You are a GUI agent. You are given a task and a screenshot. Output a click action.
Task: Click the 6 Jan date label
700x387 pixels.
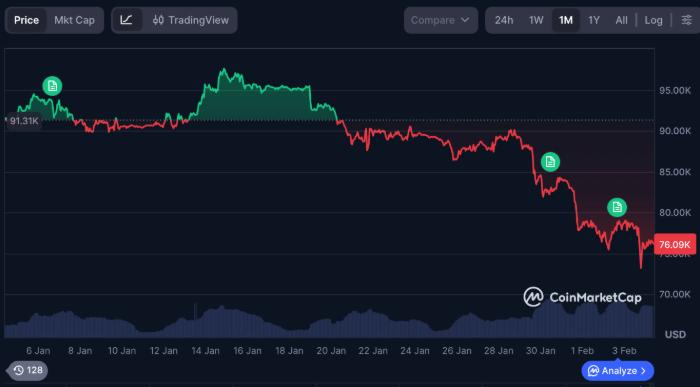tap(38, 351)
